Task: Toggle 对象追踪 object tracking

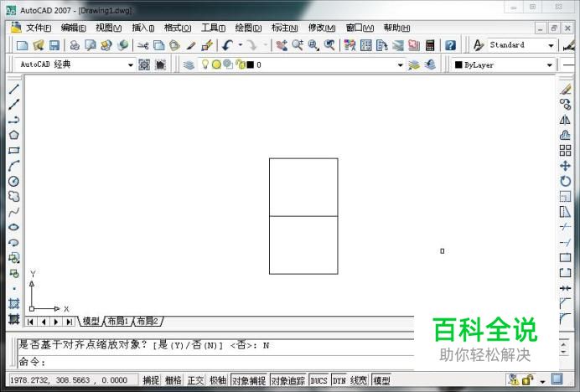Action: point(287,380)
